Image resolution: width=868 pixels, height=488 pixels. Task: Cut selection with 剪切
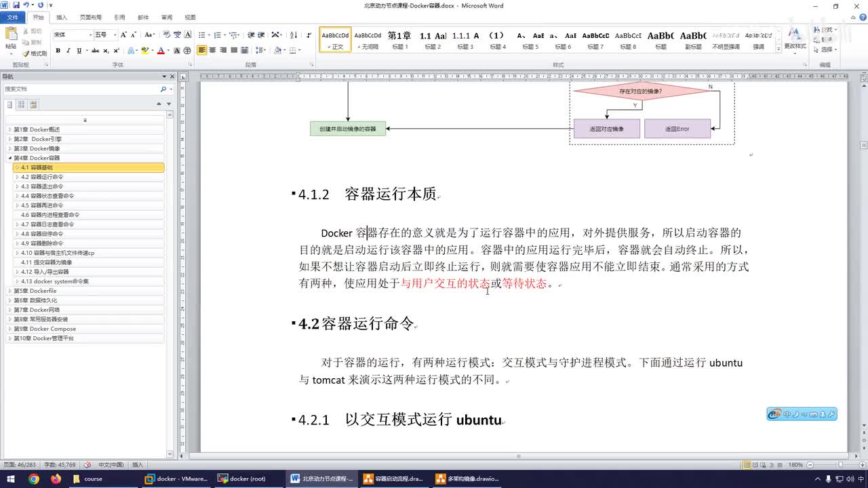click(31, 31)
